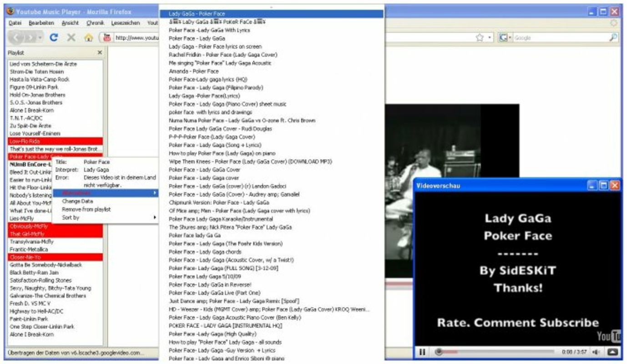Mute the preview video volume icon

click(x=596, y=352)
